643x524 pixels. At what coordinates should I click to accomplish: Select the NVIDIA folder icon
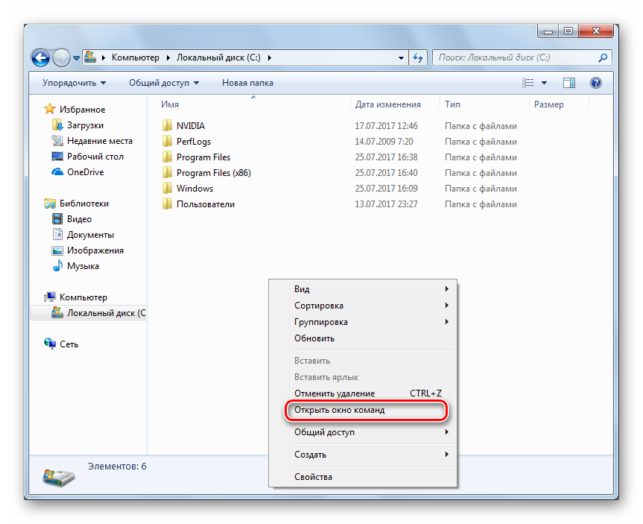click(167, 125)
